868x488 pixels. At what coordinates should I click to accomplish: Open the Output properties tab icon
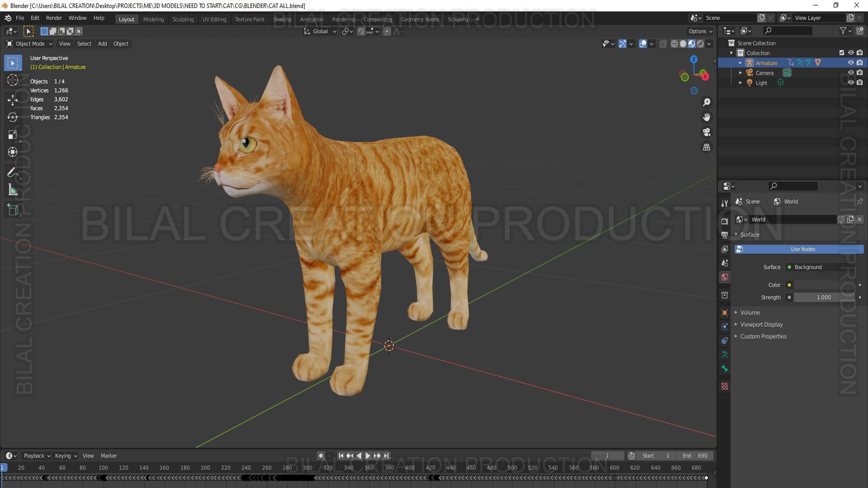pos(724,235)
